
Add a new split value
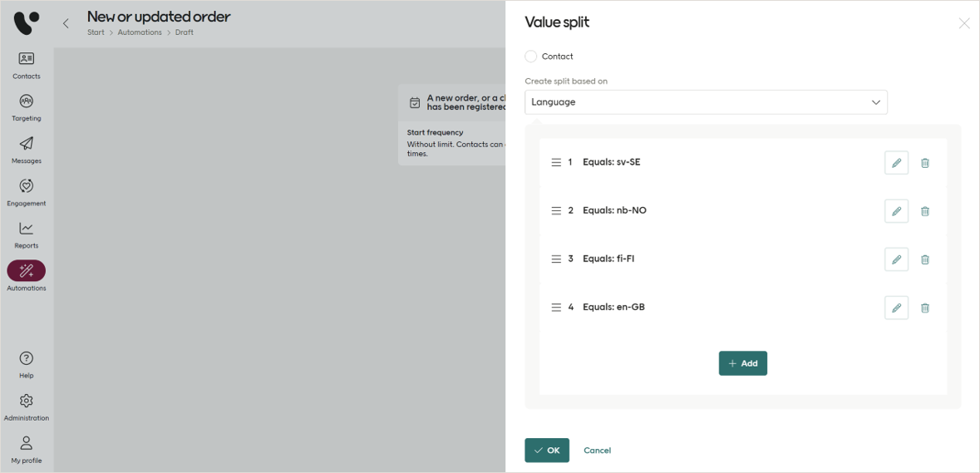[742, 363]
